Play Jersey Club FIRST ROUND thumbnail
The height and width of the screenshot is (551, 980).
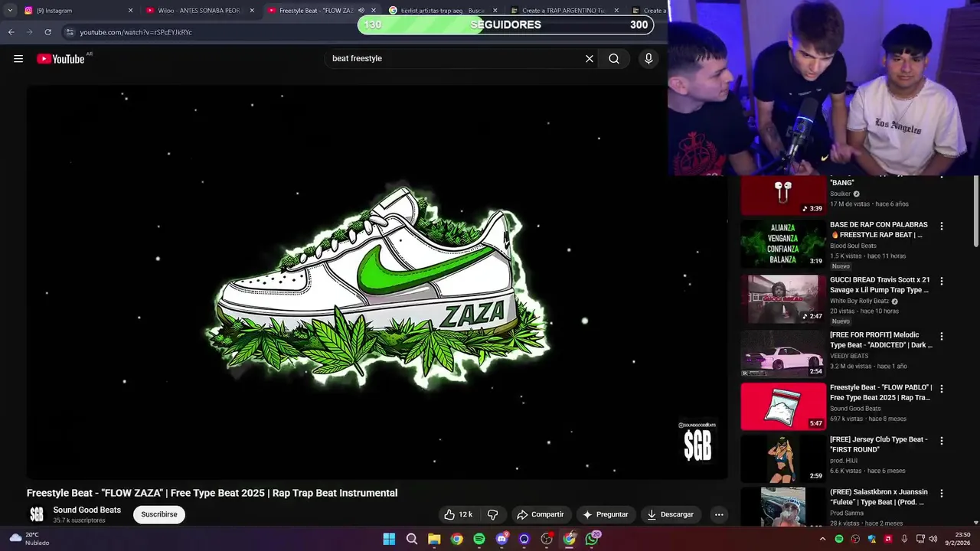click(783, 459)
